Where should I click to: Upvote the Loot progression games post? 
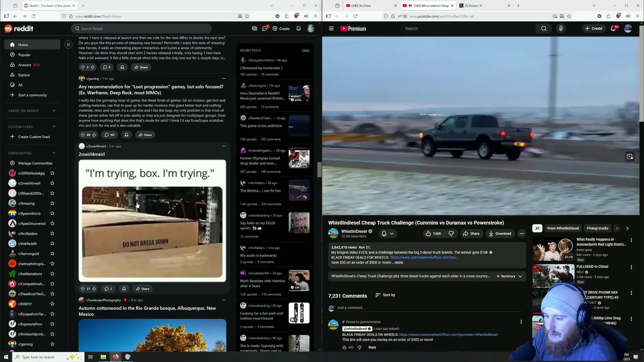(83, 135)
